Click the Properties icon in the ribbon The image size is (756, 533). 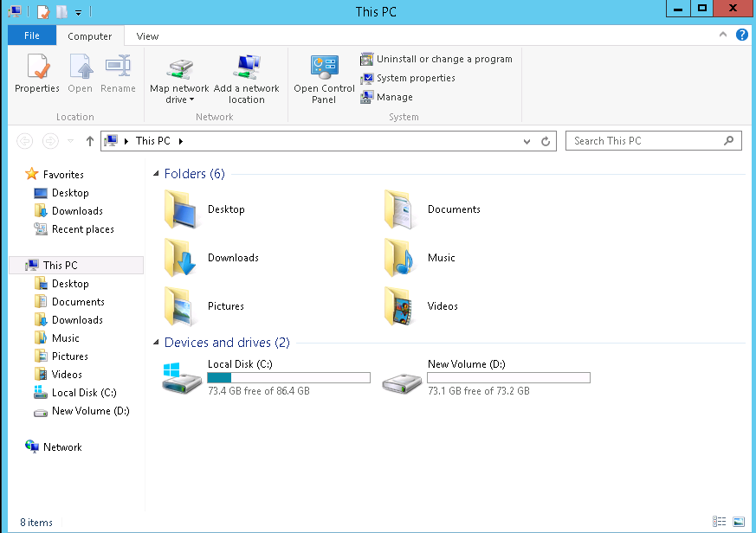tap(37, 67)
